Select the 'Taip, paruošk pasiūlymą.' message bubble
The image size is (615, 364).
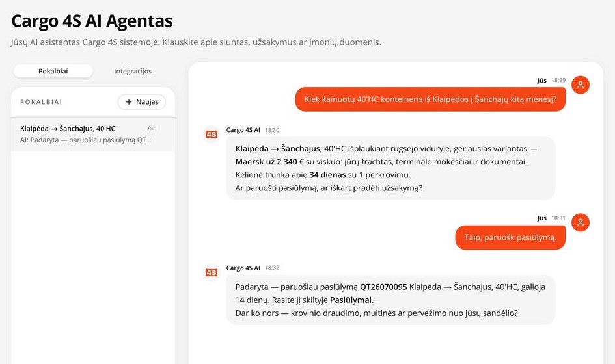(x=510, y=237)
